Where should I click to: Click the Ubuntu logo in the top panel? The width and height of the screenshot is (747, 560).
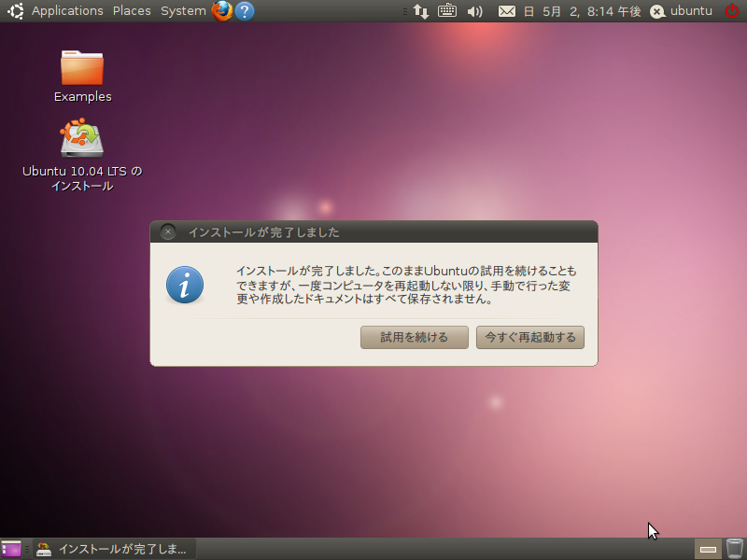pyautogui.click(x=15, y=11)
